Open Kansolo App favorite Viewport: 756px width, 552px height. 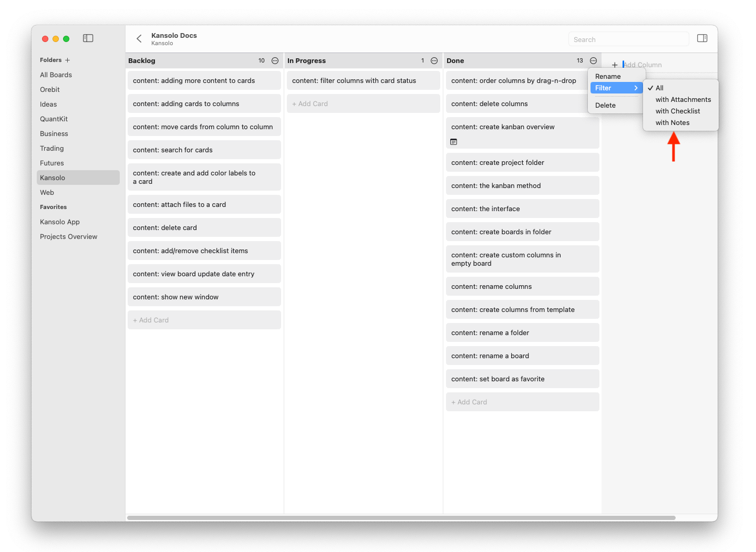pos(78,222)
